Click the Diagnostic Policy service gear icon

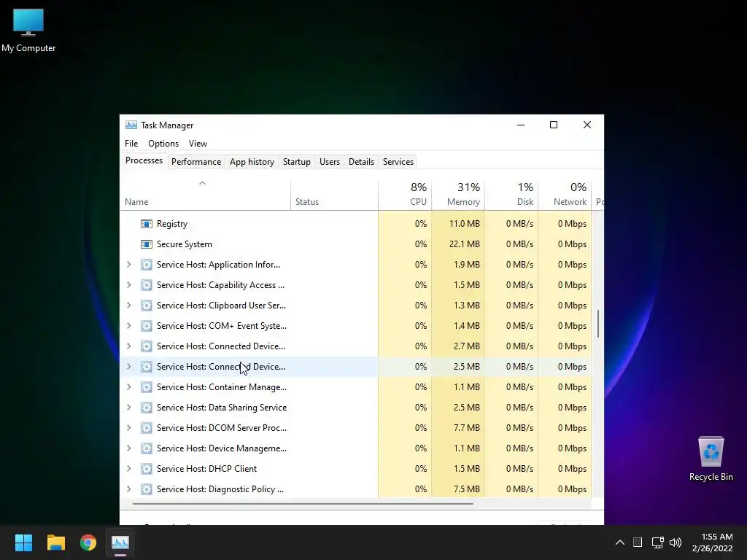coord(146,489)
